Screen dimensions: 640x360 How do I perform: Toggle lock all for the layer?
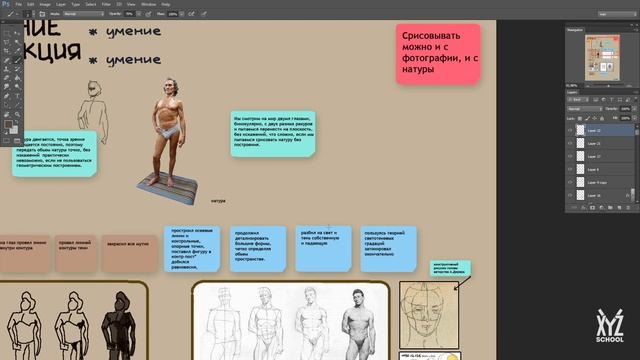tap(602, 118)
